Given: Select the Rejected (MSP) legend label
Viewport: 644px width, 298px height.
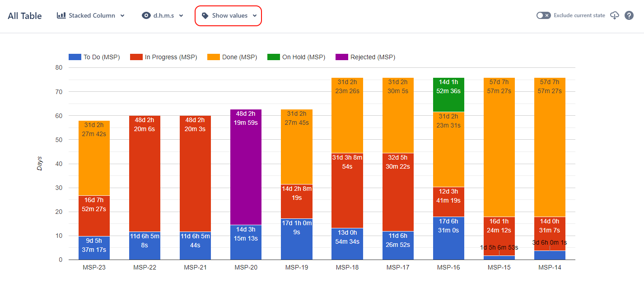Looking at the screenshot, I should tap(373, 57).
